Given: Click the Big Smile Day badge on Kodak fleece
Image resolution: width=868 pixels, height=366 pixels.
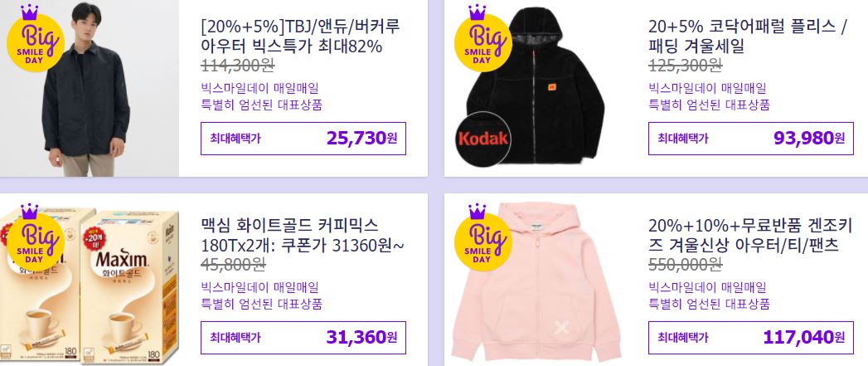Looking at the screenshot, I should [482, 38].
